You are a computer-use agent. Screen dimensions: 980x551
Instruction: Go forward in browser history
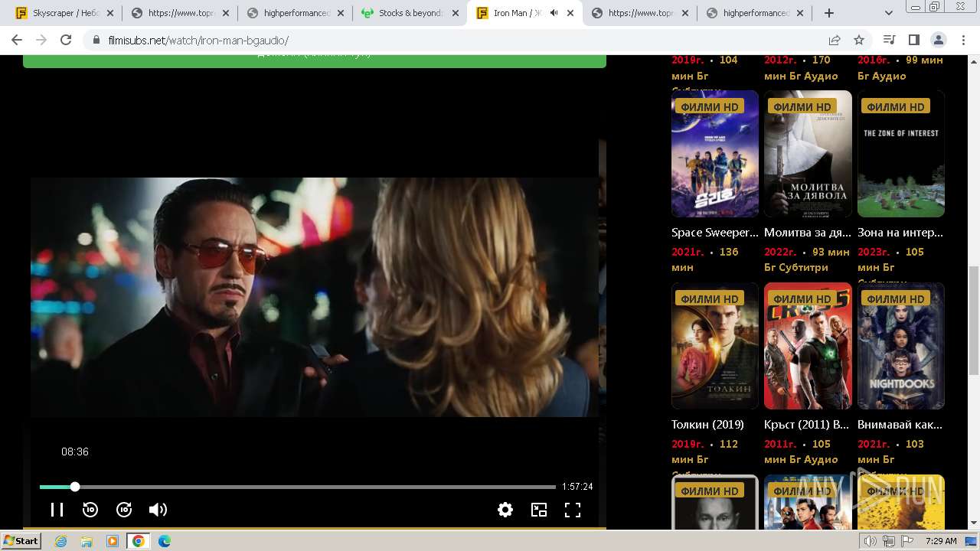[41, 40]
